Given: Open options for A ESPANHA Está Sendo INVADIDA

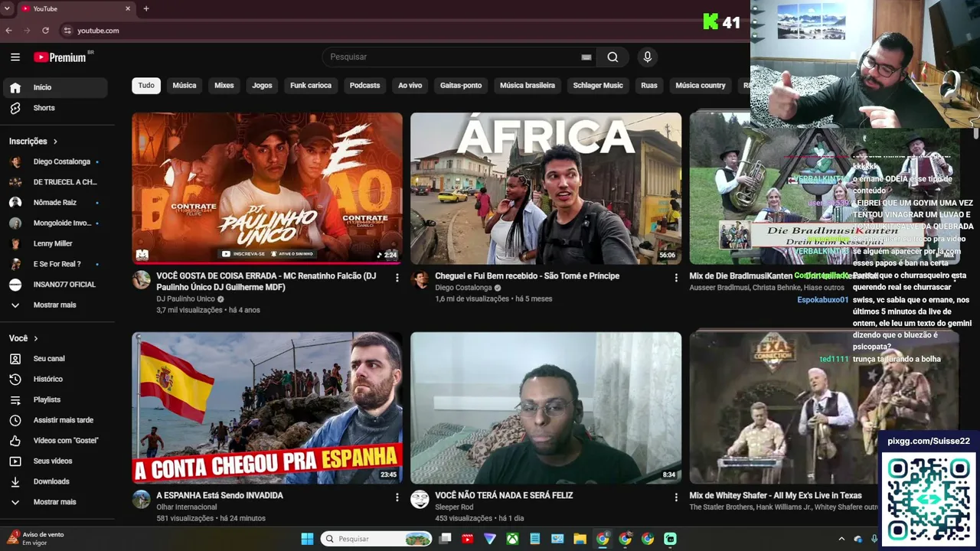Looking at the screenshot, I should 397,497.
